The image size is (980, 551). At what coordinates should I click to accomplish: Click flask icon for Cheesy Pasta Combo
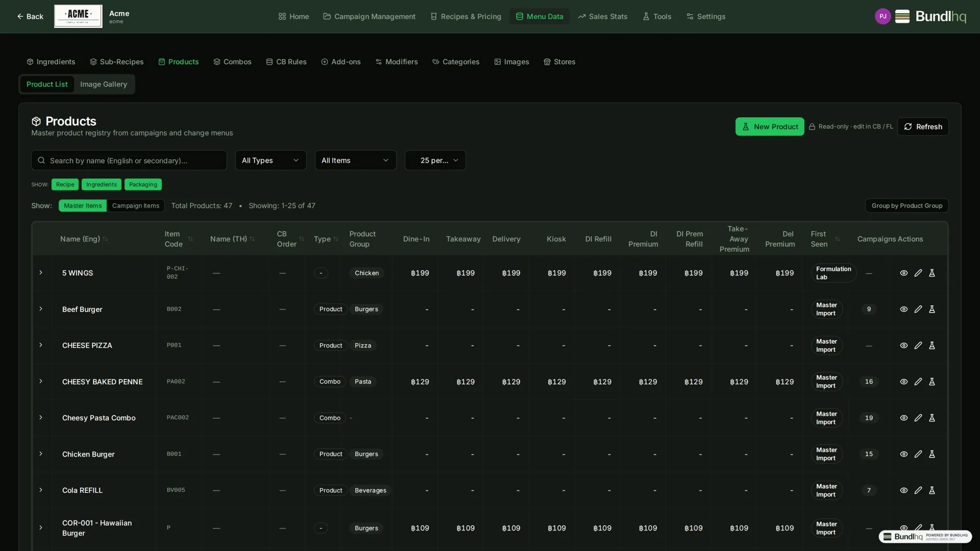[932, 418]
